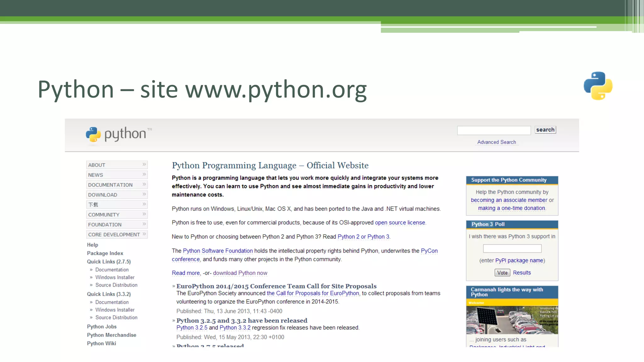Open the Python 3.3.2 release link

click(x=235, y=327)
